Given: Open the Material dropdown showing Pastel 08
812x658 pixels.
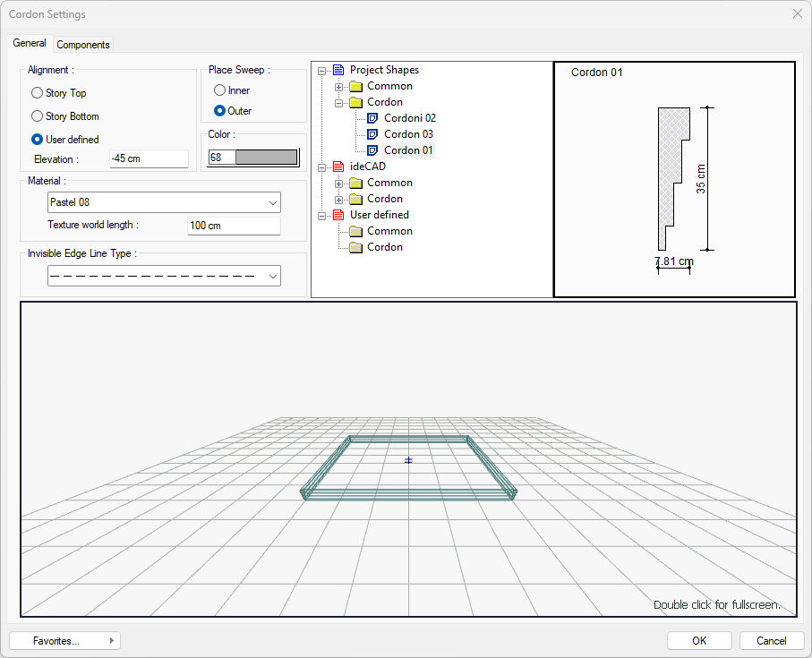Looking at the screenshot, I should point(164,202).
